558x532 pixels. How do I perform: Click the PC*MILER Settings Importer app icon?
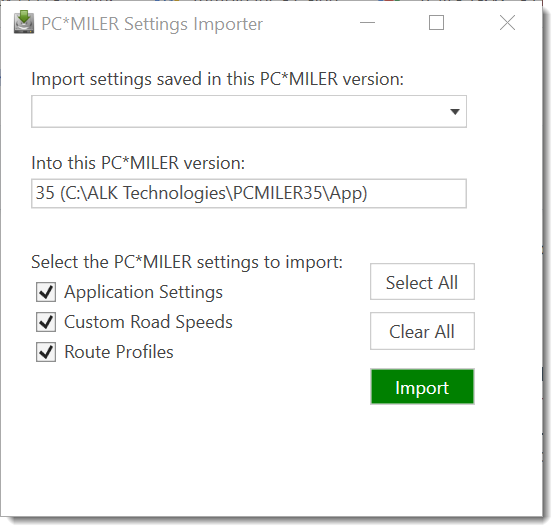(24, 22)
